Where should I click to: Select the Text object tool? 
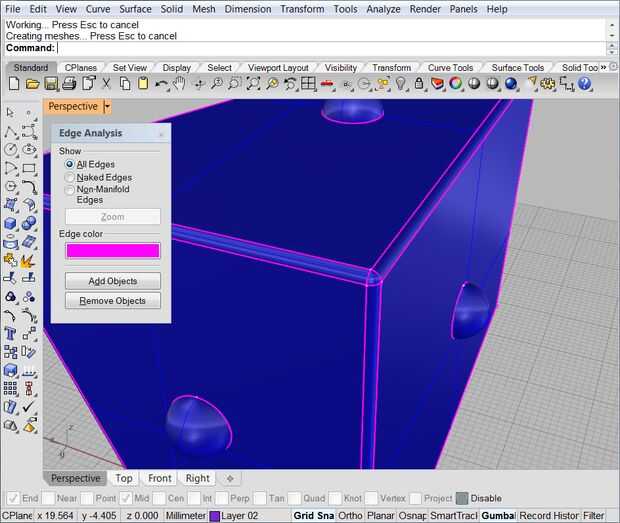click(x=11, y=334)
